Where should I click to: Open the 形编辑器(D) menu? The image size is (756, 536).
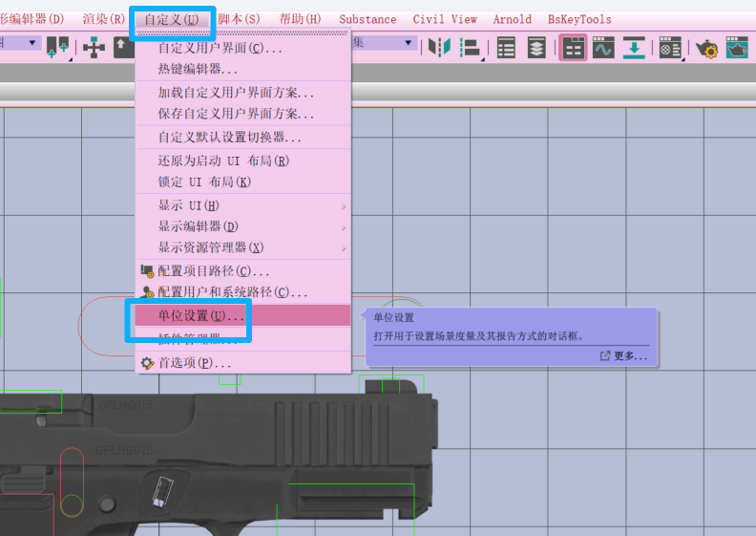(x=31, y=19)
